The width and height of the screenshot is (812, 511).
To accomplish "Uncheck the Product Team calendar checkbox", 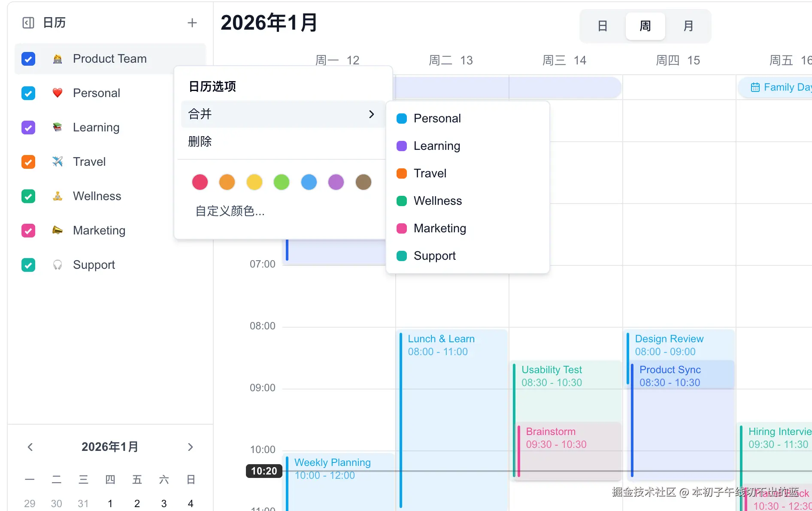I will (x=28, y=59).
